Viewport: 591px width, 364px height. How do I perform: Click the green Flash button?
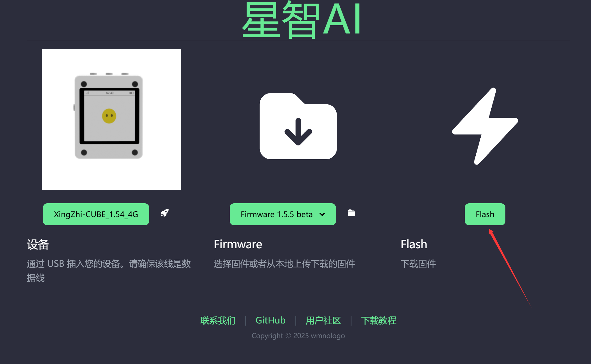tap(485, 214)
